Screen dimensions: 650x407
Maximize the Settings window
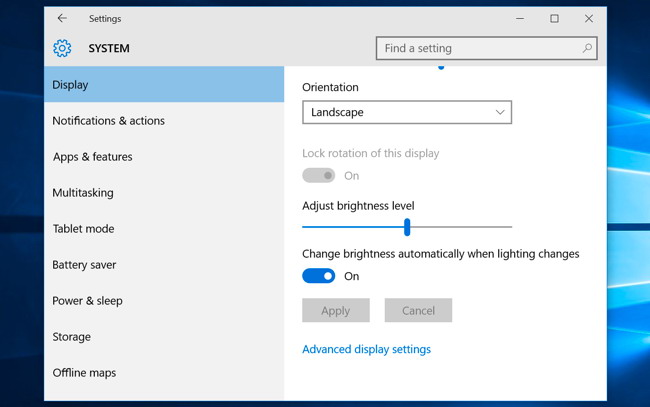pos(555,18)
